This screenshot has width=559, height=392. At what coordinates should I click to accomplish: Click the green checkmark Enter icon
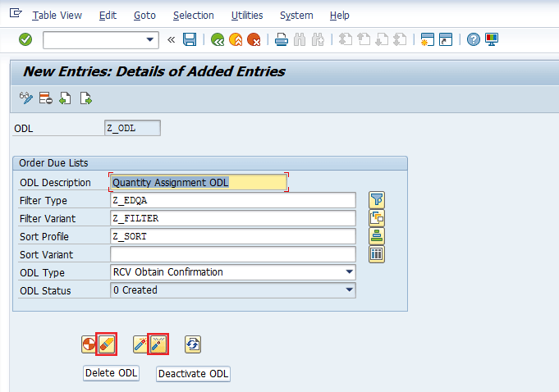pyautogui.click(x=25, y=39)
